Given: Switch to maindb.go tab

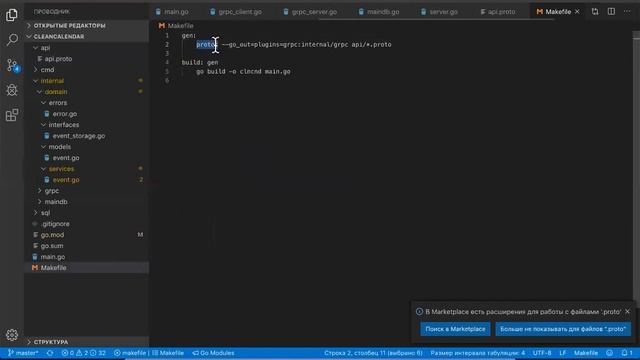Looking at the screenshot, I should [379, 12].
